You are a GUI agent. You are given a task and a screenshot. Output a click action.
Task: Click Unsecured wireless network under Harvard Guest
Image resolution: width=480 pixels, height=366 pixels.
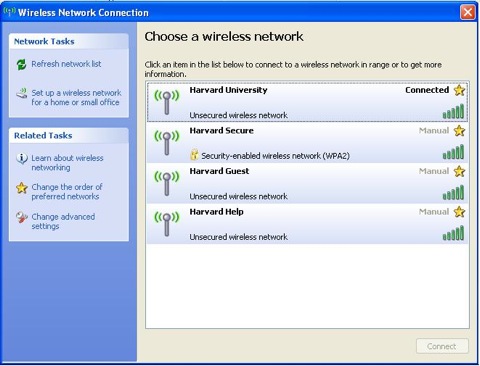pos(238,197)
